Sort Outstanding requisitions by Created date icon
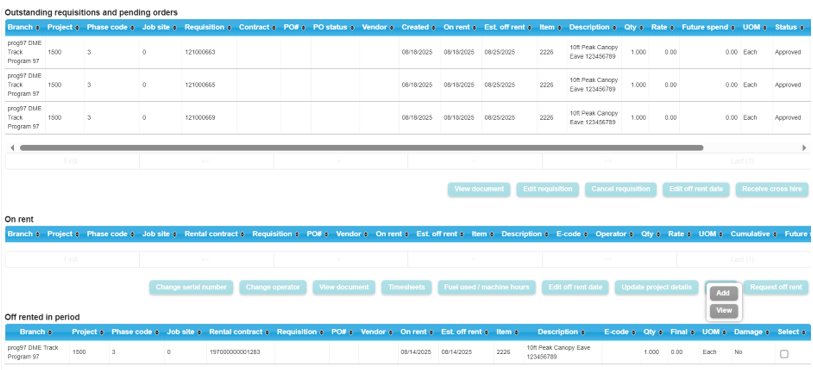Image resolution: width=813 pixels, height=370 pixels. pos(433,27)
